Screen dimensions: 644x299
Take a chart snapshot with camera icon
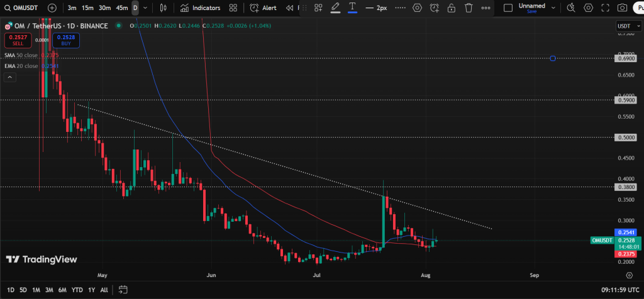coord(623,8)
